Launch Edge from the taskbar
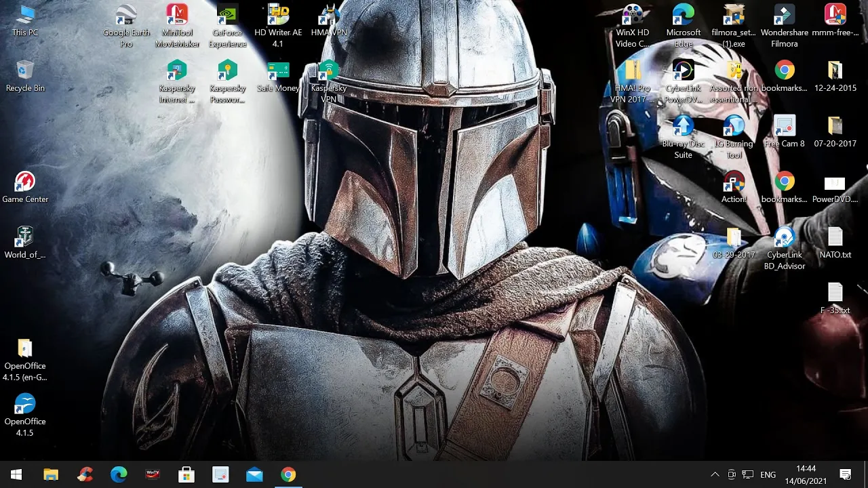The height and width of the screenshot is (488, 868). [x=119, y=474]
